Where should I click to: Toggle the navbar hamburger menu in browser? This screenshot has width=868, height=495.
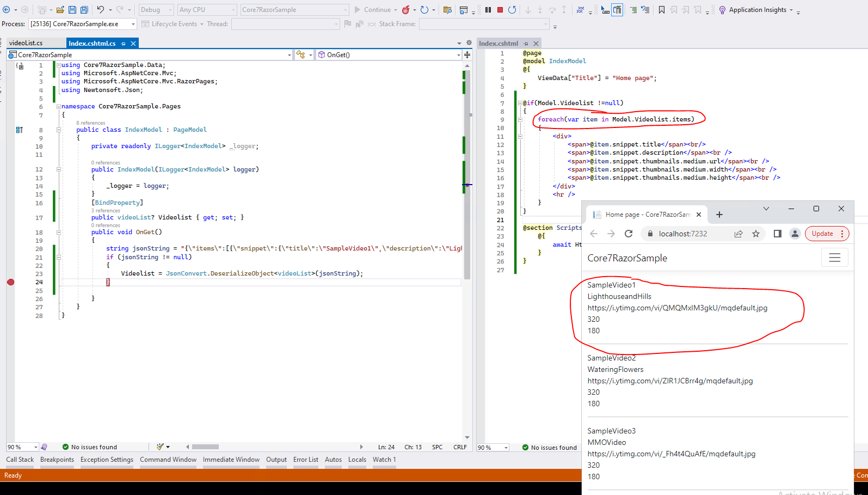coord(834,258)
